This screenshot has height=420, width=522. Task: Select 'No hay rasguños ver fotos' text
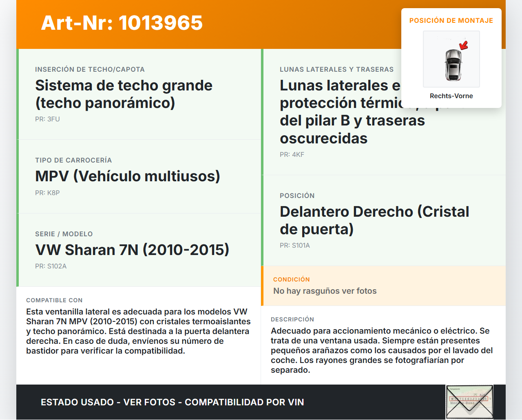point(325,291)
